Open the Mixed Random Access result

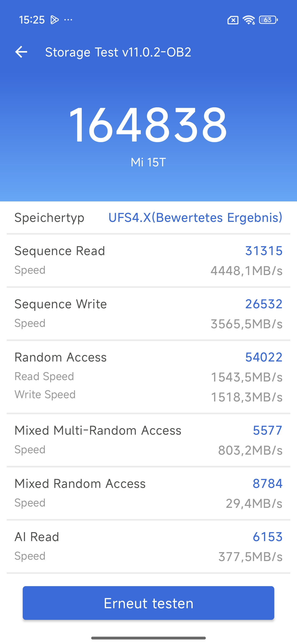point(148,493)
